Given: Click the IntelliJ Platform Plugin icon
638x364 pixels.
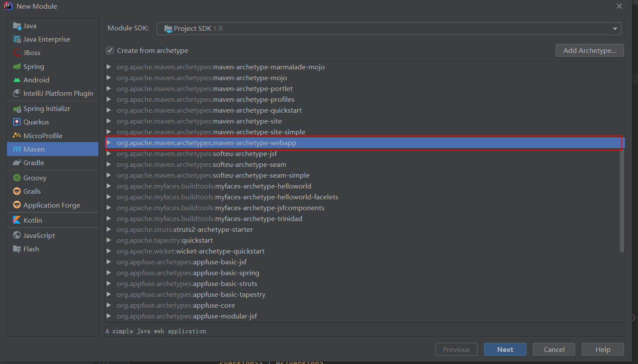Looking at the screenshot, I should (x=17, y=93).
